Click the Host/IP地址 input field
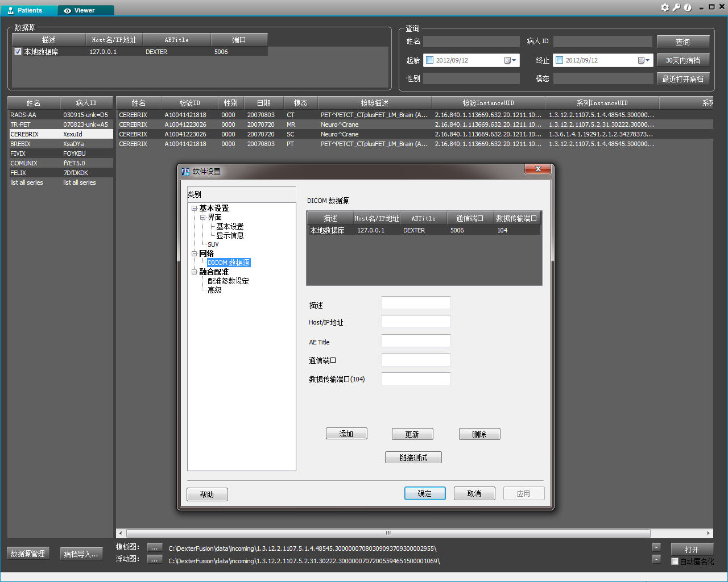 click(416, 322)
